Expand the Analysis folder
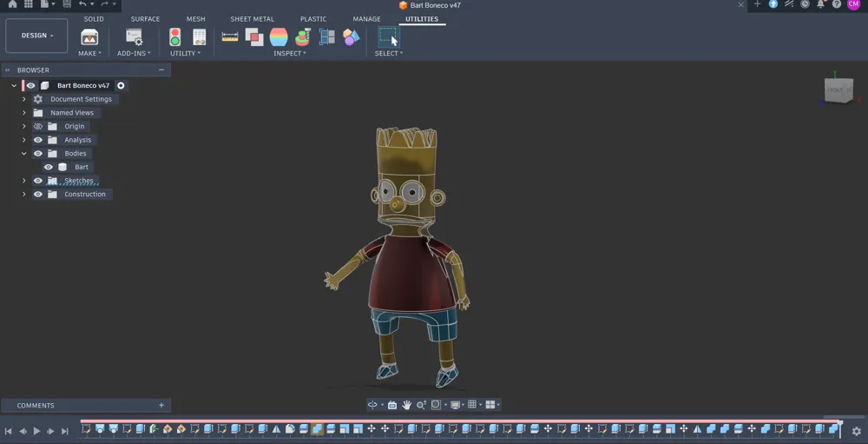 (x=23, y=140)
